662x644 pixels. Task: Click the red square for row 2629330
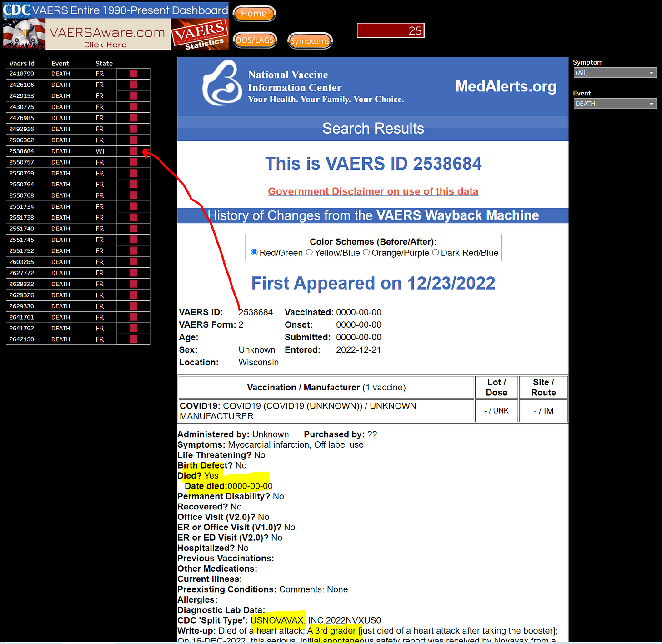click(x=133, y=305)
